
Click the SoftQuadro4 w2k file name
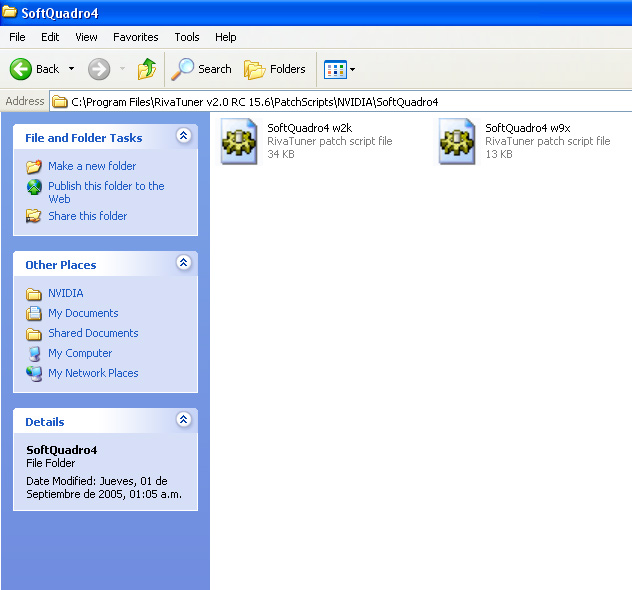310,128
